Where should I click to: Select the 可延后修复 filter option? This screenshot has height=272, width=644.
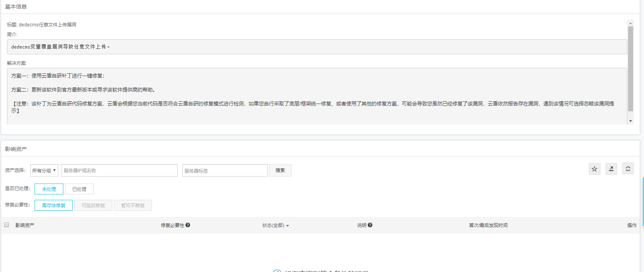coord(93,205)
